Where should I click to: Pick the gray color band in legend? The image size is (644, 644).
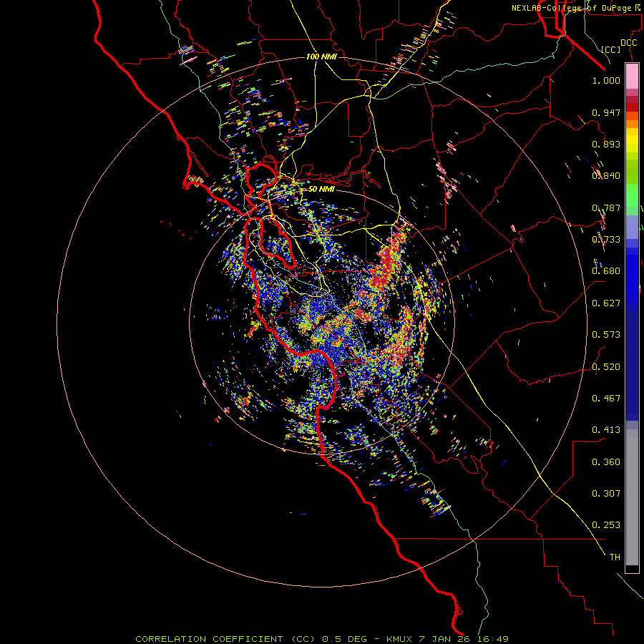coord(632,497)
